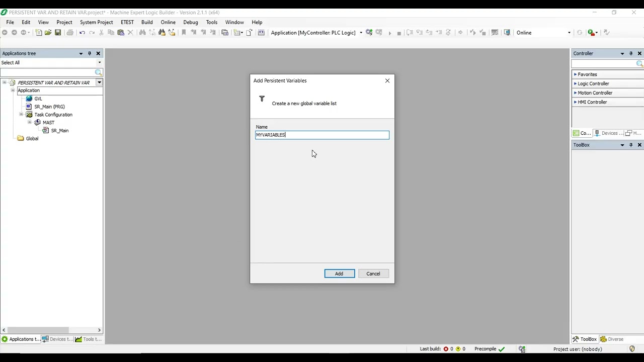
Task: Toggle the pin on the ToolBox panel
Action: coord(631,145)
